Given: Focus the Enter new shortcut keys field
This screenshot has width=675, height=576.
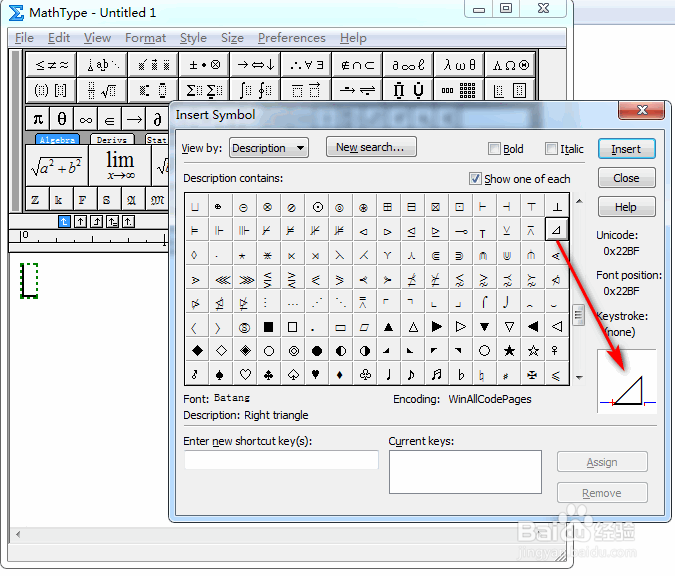Looking at the screenshot, I should tap(282, 460).
